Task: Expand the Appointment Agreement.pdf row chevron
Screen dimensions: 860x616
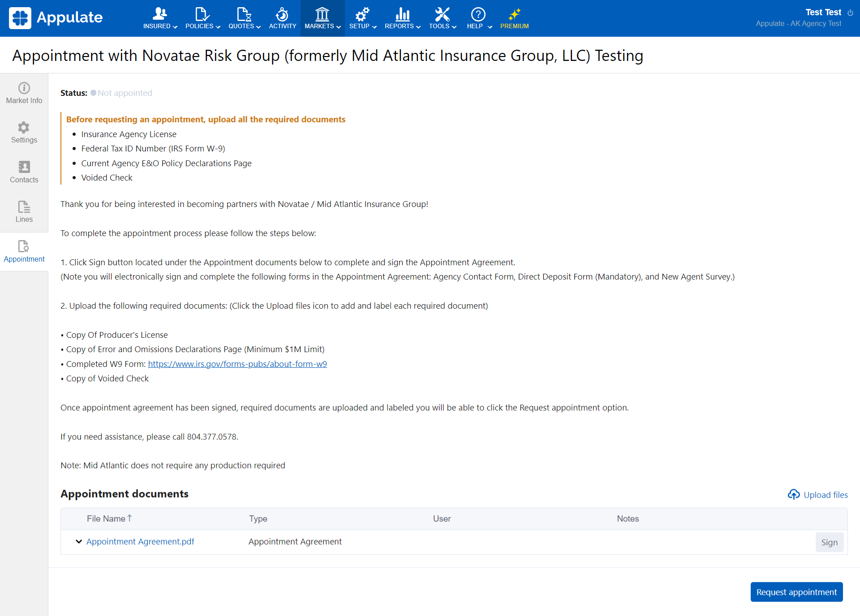Action: pyautogui.click(x=79, y=542)
